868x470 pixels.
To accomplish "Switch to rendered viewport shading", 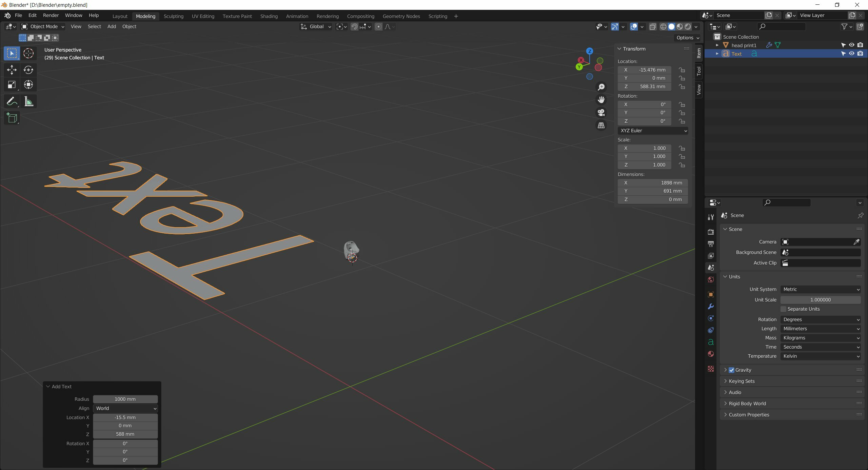I will [x=688, y=26].
